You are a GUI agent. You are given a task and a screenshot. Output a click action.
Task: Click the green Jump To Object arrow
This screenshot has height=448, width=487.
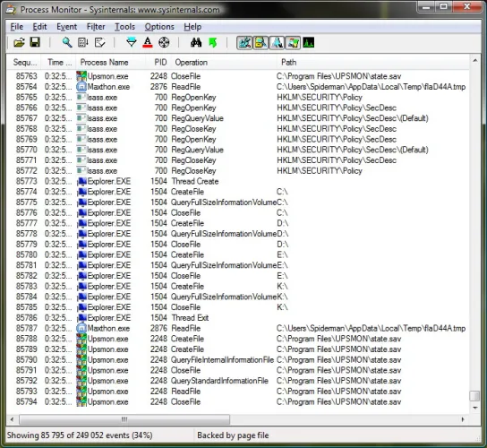click(213, 43)
